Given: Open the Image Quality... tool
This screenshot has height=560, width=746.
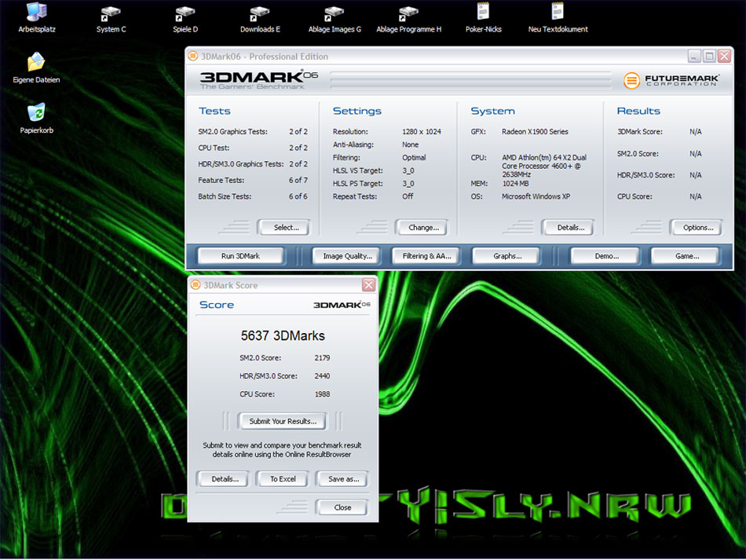Looking at the screenshot, I should 346,256.
